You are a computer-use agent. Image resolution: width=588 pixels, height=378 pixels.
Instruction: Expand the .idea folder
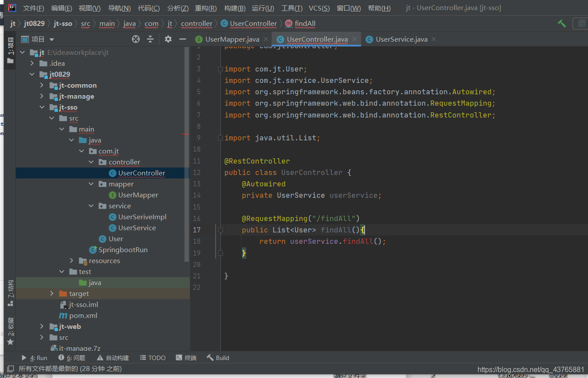click(32, 64)
